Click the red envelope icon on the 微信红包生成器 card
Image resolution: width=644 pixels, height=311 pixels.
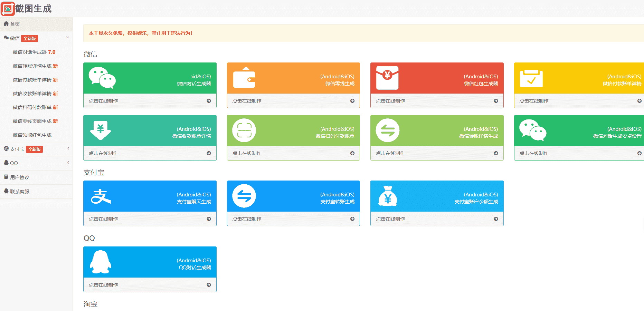click(x=387, y=78)
